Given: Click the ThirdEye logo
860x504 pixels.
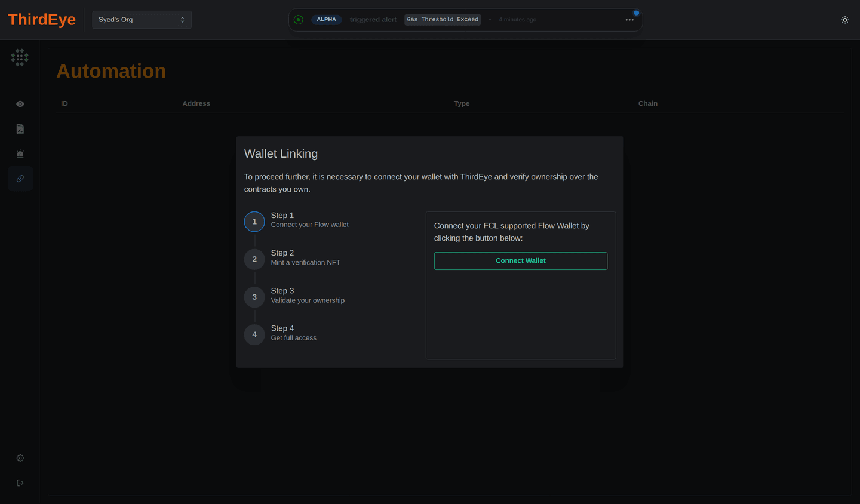Looking at the screenshot, I should pos(42,20).
